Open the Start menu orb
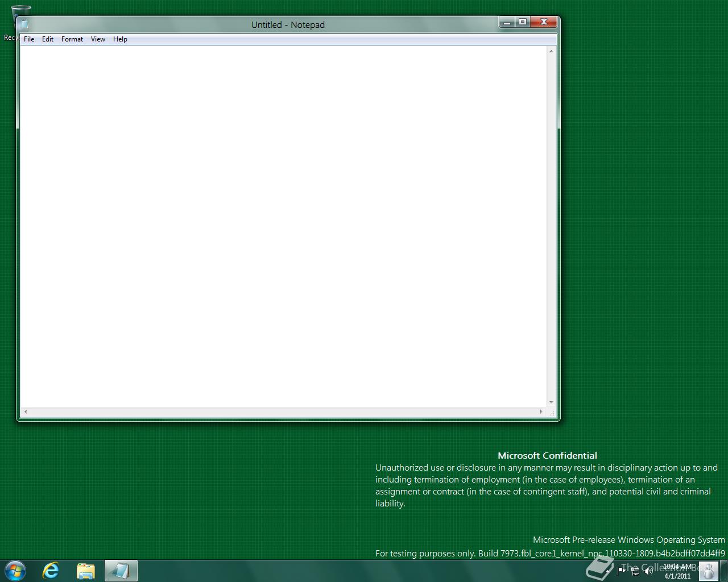 click(15, 571)
